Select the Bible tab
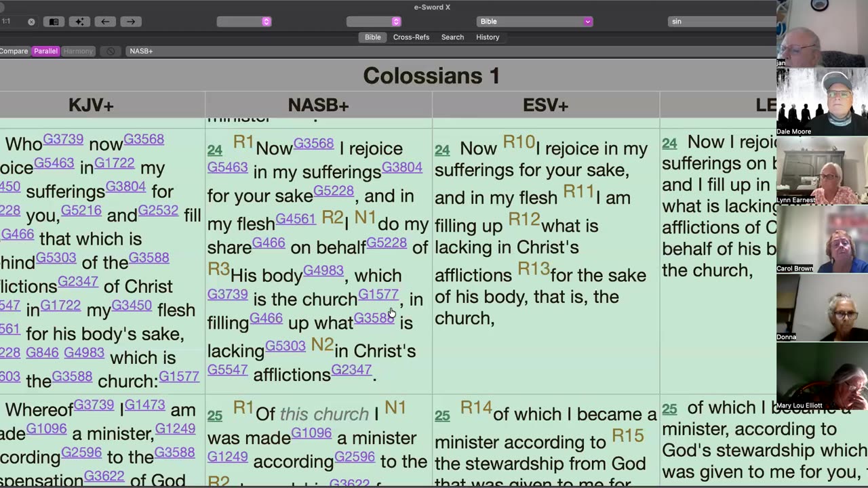 (373, 37)
